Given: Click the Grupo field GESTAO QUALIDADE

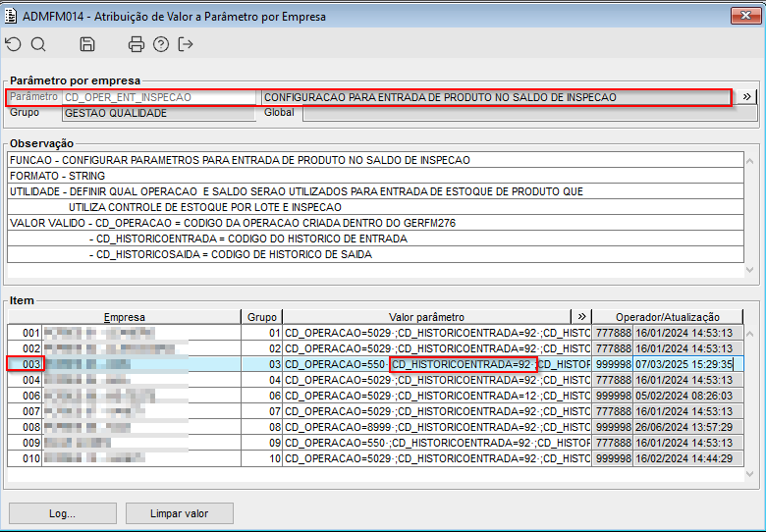Looking at the screenshot, I should click(159, 113).
